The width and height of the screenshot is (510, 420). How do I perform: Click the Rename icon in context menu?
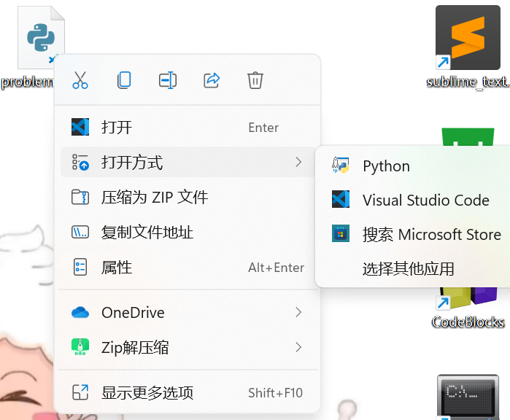coord(168,80)
